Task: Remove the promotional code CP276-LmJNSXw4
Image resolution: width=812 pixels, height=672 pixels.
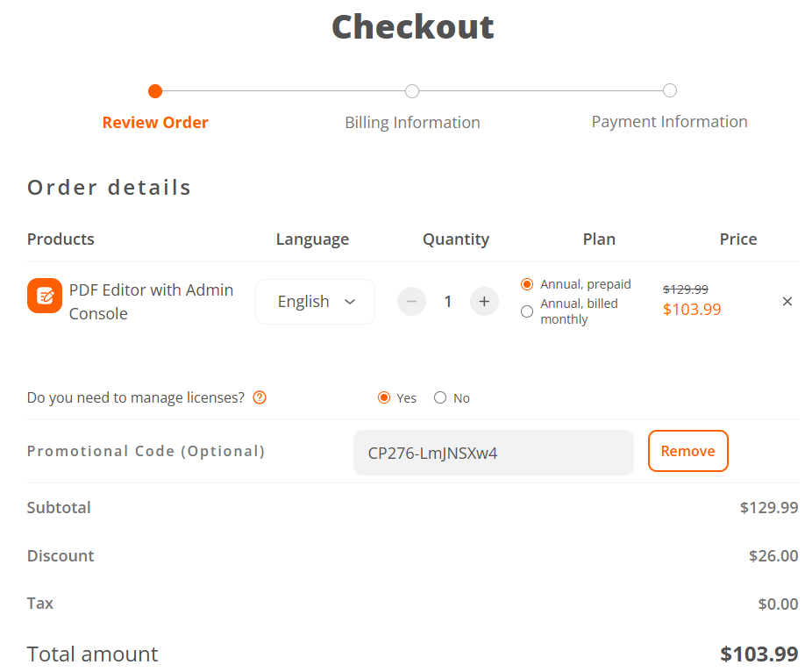Action: tap(687, 450)
